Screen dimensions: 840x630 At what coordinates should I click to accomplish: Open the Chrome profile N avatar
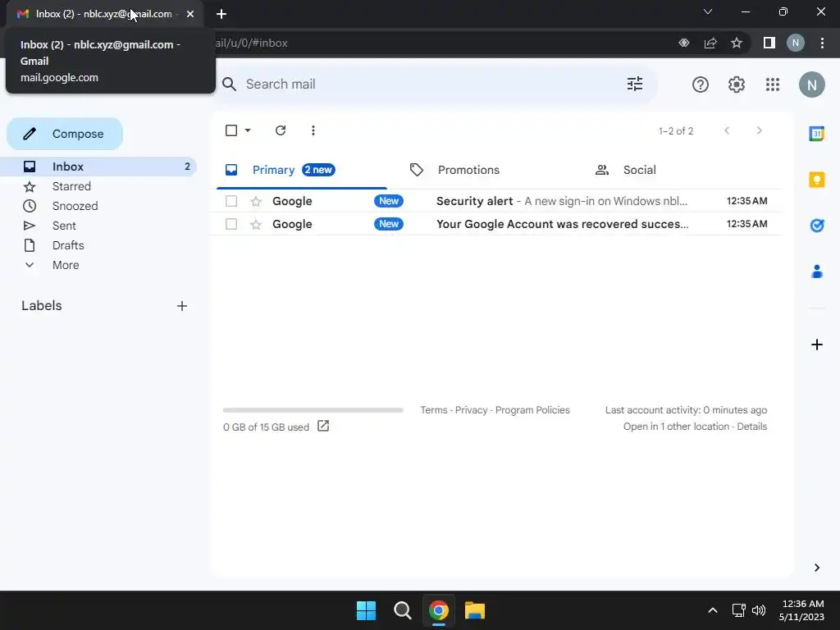[x=796, y=43]
